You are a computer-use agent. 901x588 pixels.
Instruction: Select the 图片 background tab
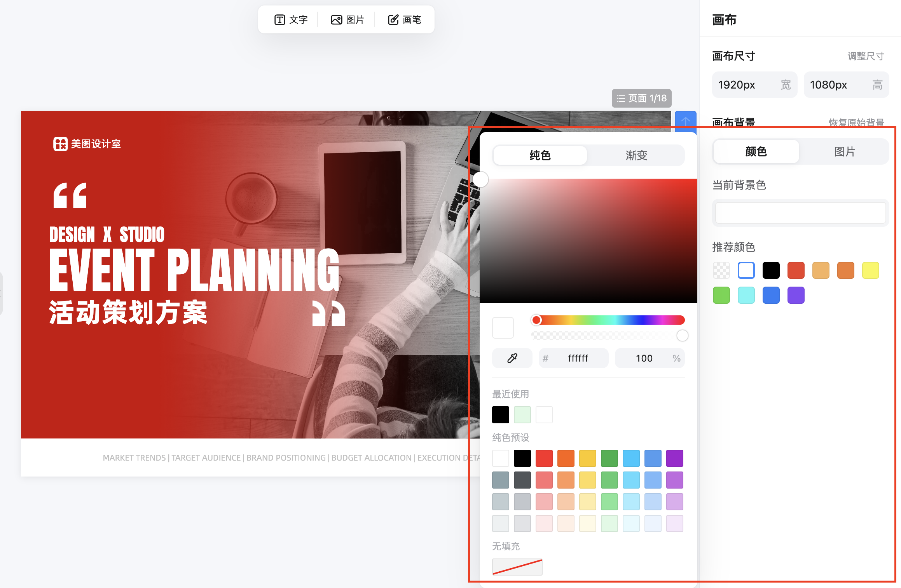pos(844,151)
